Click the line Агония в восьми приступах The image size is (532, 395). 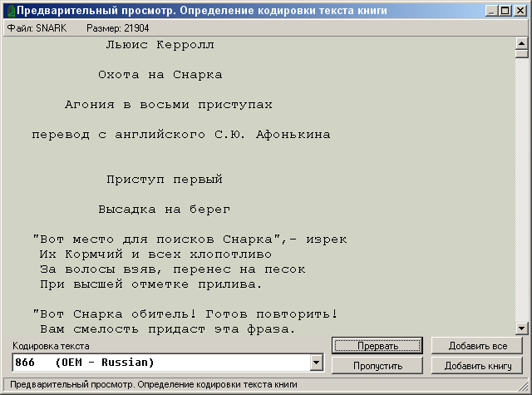(x=168, y=105)
